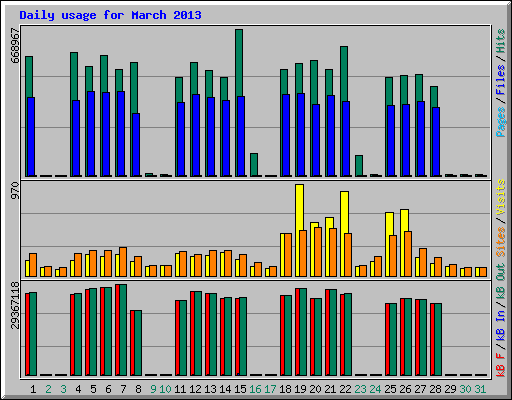This screenshot has height=400, width=512.
Task: Click the blue Files bar for day 8
Action: coord(136,145)
